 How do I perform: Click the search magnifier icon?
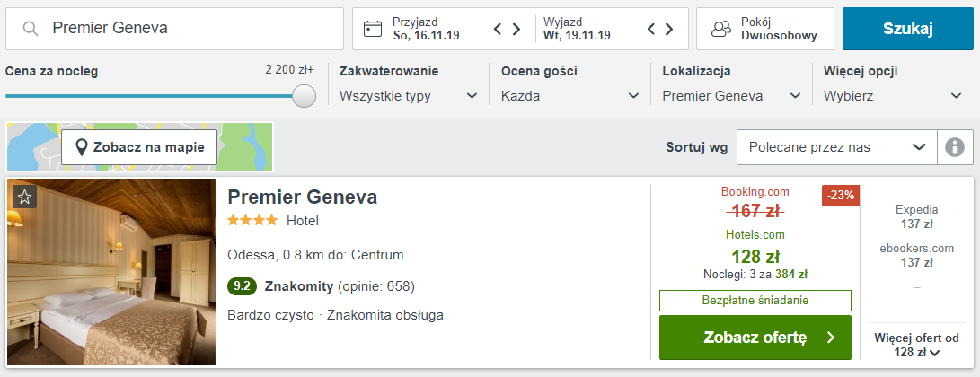tap(31, 29)
